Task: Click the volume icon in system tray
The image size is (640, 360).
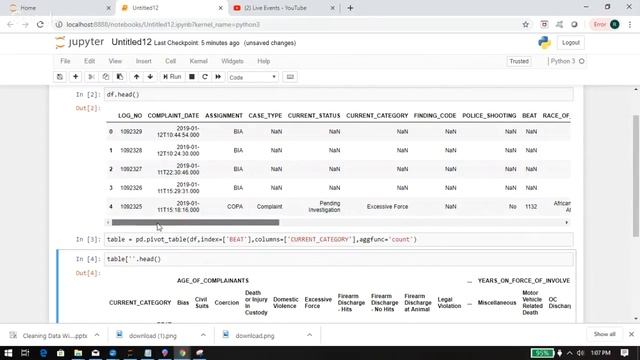Action: (580, 353)
